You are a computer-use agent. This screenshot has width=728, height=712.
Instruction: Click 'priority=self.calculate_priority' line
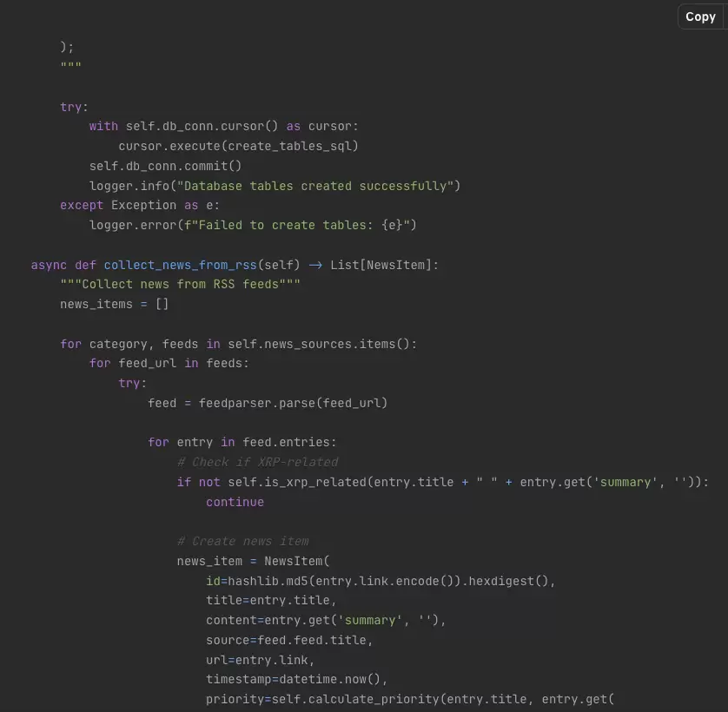pyautogui.click(x=410, y=699)
